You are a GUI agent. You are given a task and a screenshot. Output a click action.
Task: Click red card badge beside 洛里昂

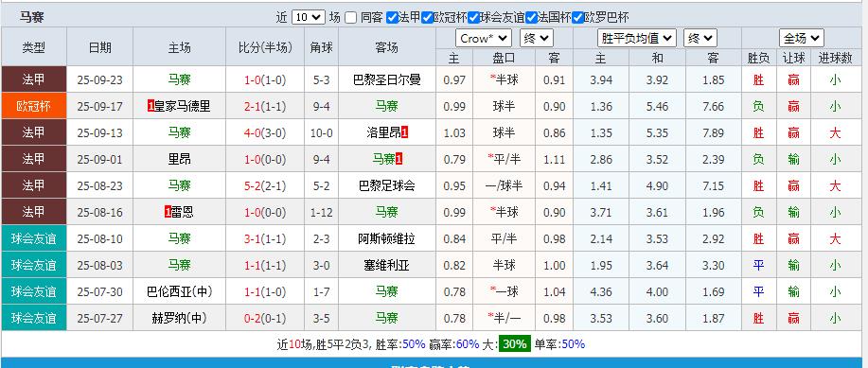pyautogui.click(x=405, y=132)
